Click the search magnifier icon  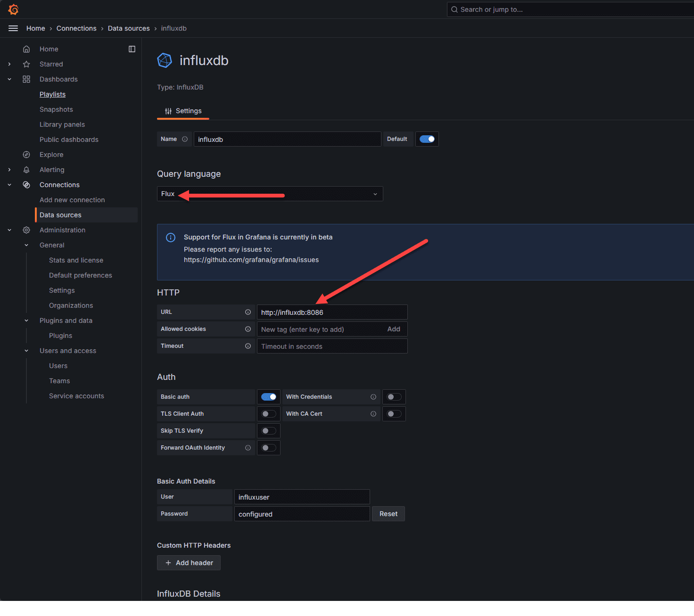pos(454,9)
